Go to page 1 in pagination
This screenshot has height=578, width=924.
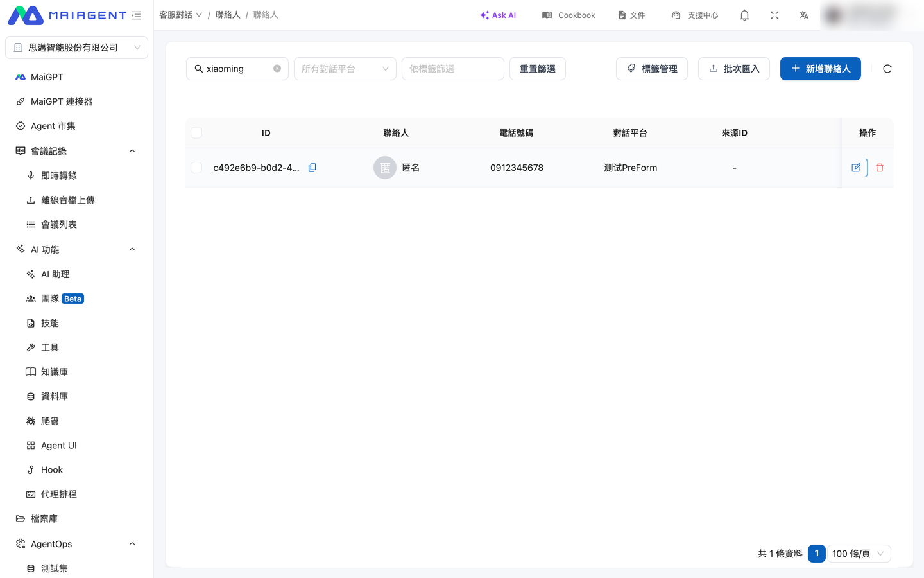click(817, 554)
